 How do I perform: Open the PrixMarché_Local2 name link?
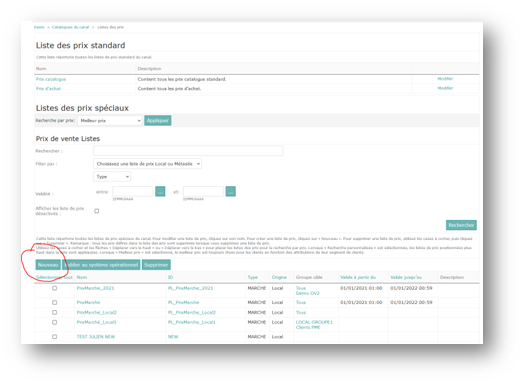coord(96,312)
